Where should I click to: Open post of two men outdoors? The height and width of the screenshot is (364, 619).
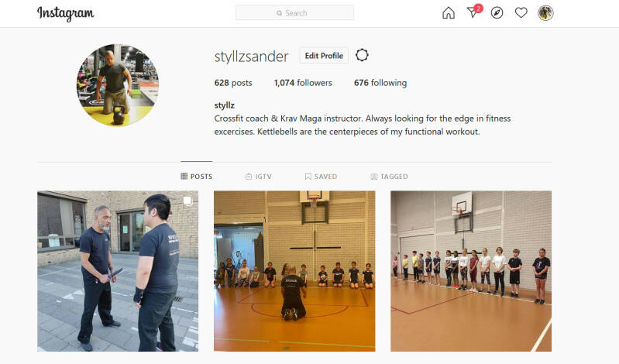118,271
